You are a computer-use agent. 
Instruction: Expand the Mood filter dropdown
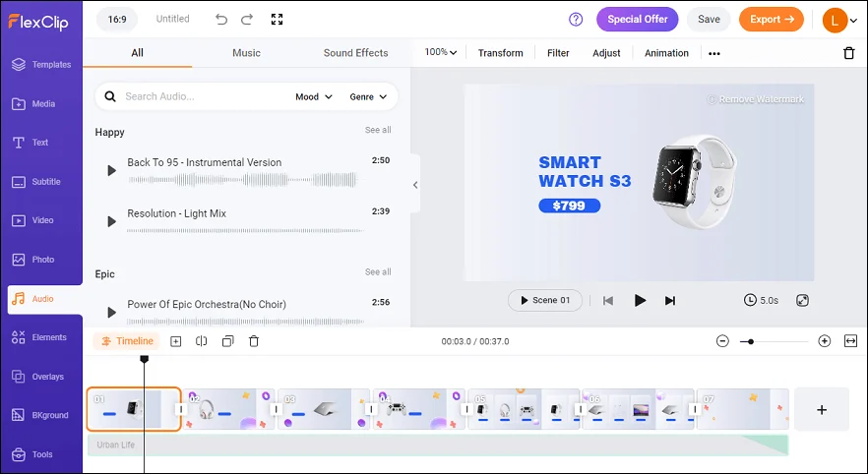[x=313, y=96]
